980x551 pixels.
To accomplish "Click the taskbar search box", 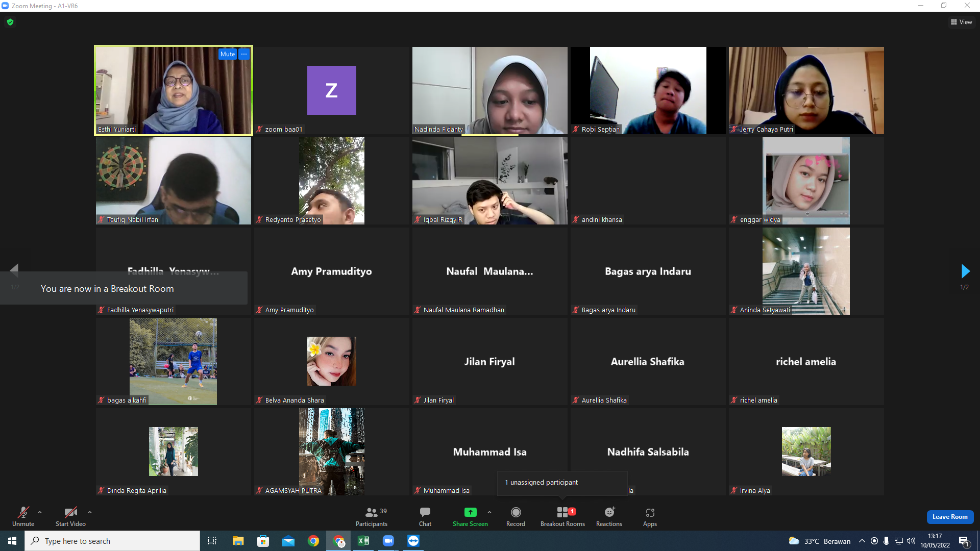I will click(112, 541).
